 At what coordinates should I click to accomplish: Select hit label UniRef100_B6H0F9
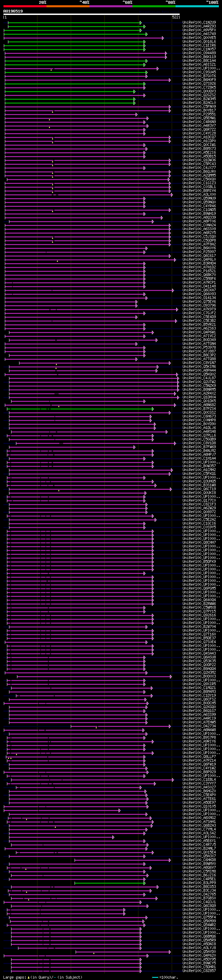click(x=199, y=80)
